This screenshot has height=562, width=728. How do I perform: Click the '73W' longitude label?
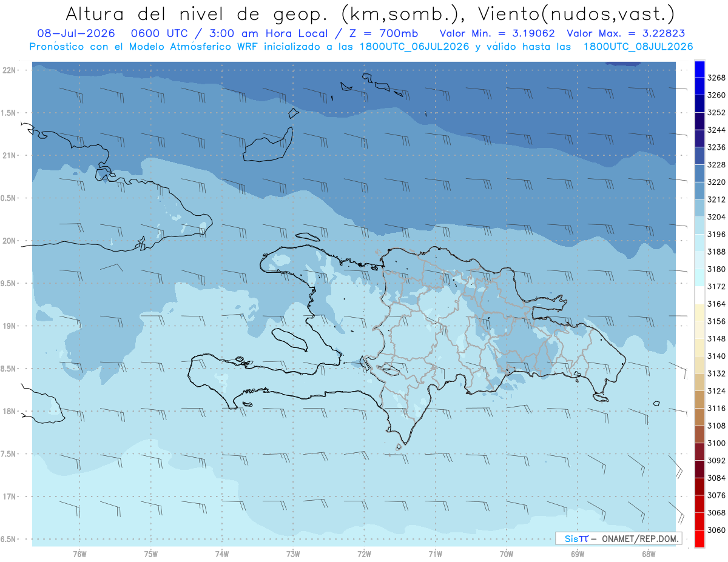(293, 554)
